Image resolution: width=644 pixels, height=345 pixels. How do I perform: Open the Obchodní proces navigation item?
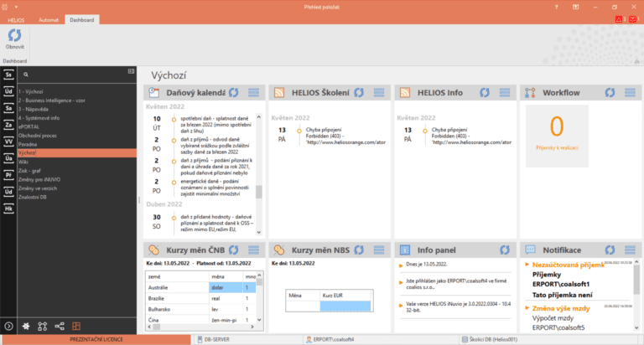tap(38, 136)
